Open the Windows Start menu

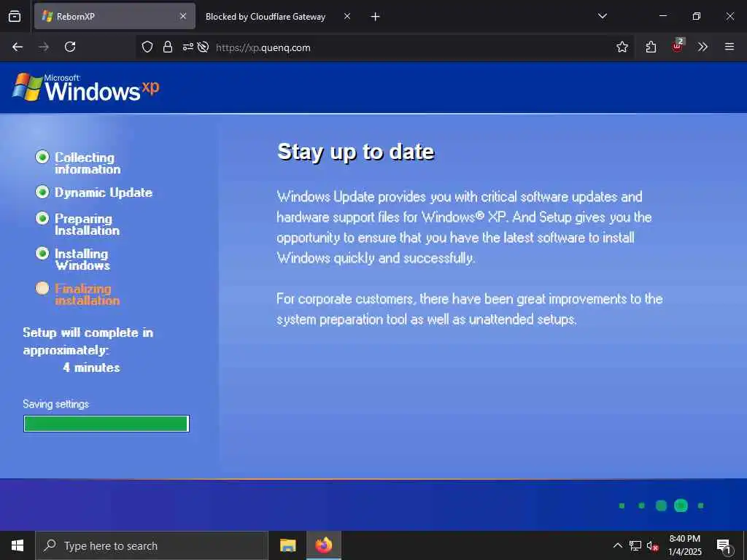click(18, 545)
